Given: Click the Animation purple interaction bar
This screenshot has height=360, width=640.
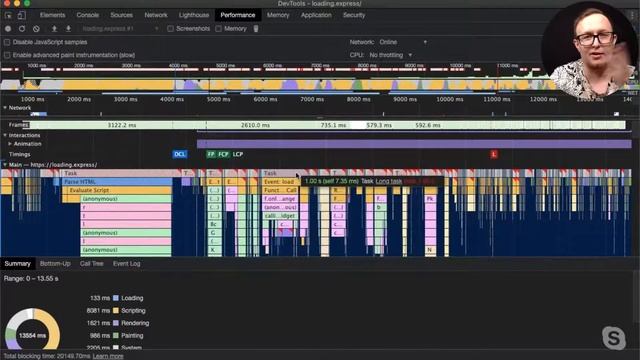Looking at the screenshot, I should (414, 144).
